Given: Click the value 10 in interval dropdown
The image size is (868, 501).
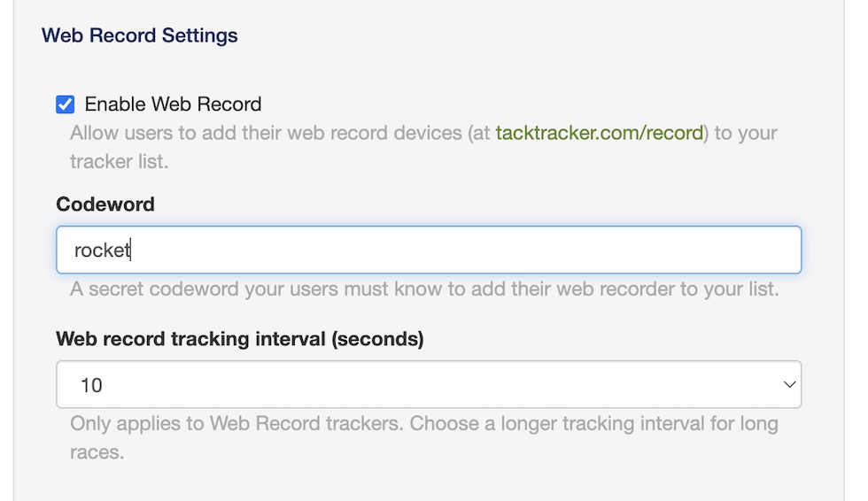Looking at the screenshot, I should pos(91,385).
